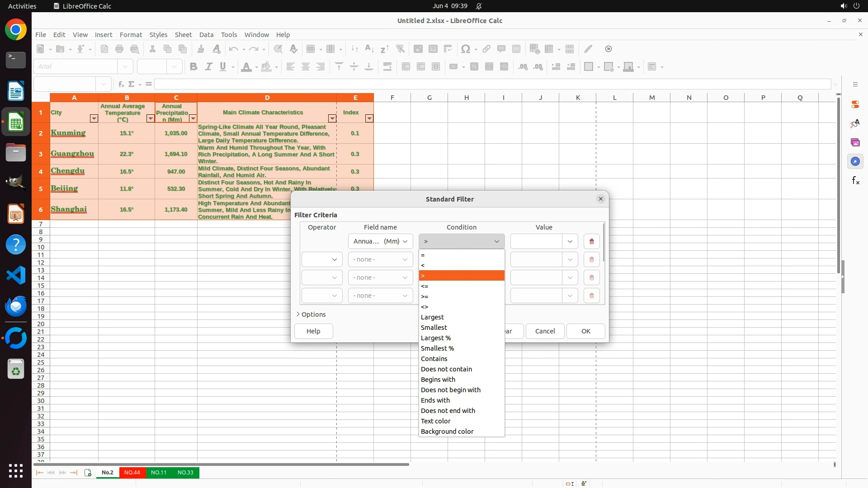Select 'Background color' filter condition

coord(447,432)
